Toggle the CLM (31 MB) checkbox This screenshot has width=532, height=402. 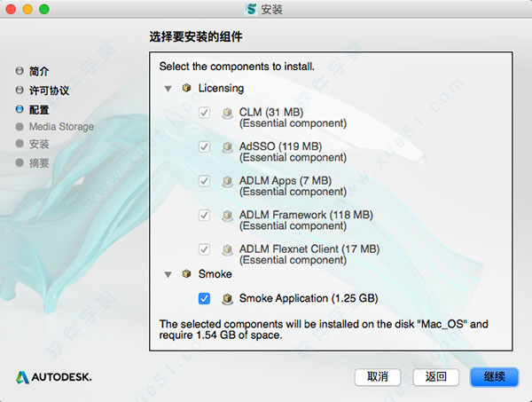coord(204,113)
